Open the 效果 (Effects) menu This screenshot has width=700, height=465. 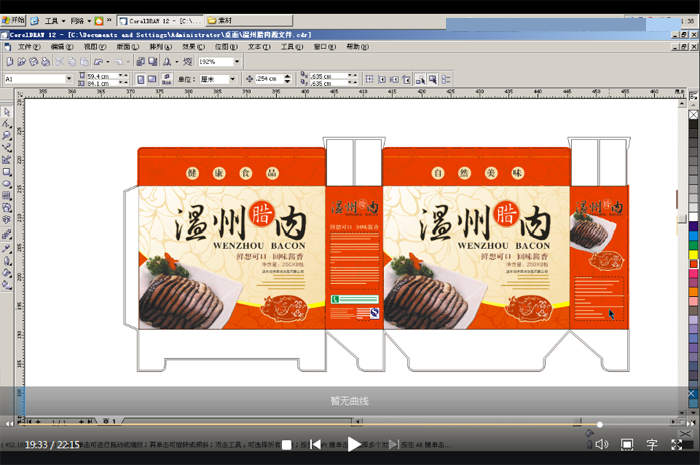tap(192, 46)
